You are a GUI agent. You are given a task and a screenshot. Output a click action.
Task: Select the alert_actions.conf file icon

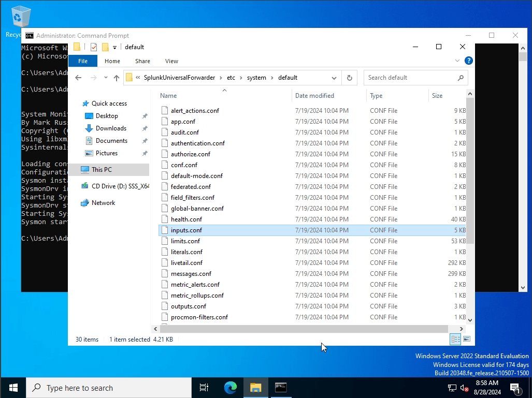click(x=165, y=111)
